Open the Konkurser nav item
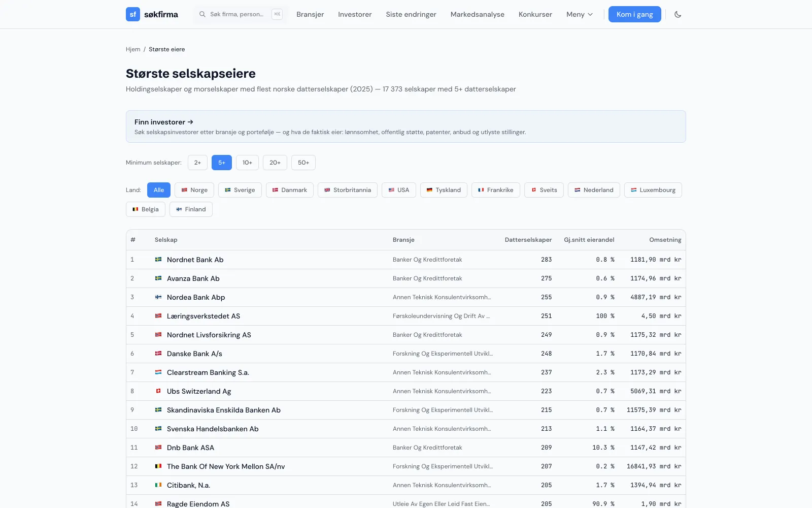Screen dimensions: 812x508 (535, 14)
